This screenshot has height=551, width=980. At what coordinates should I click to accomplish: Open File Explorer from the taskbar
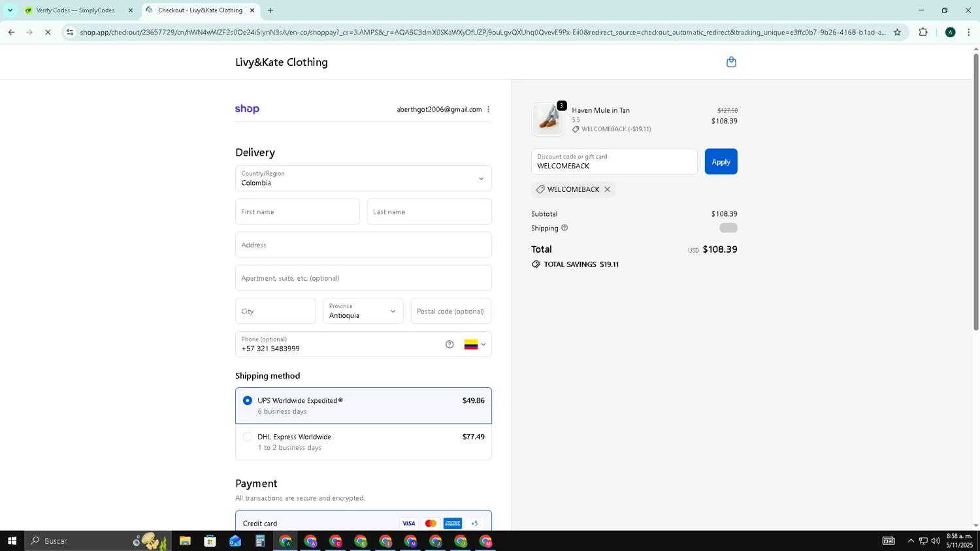[x=185, y=541]
